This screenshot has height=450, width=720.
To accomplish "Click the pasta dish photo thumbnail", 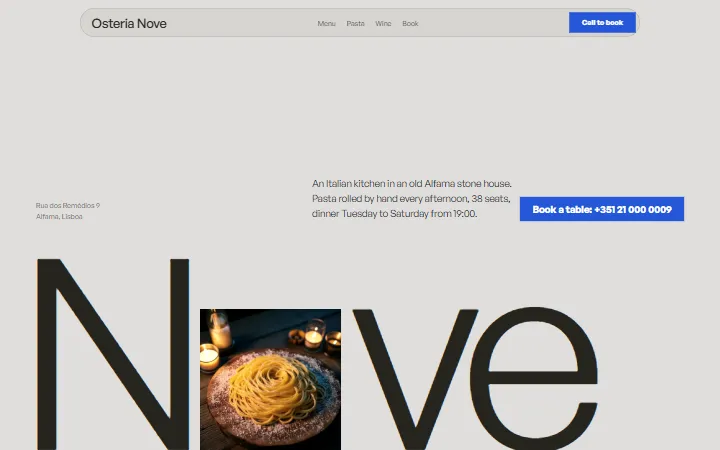I will 270,379.
